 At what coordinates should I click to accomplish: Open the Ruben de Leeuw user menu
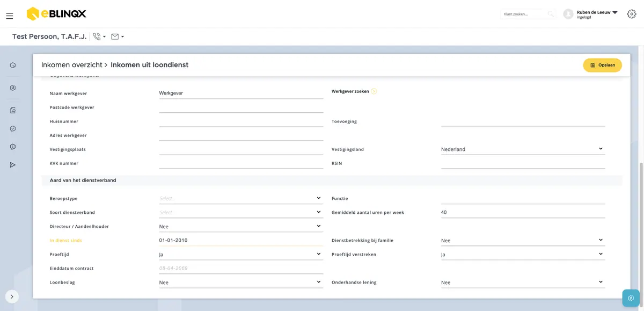(x=597, y=14)
